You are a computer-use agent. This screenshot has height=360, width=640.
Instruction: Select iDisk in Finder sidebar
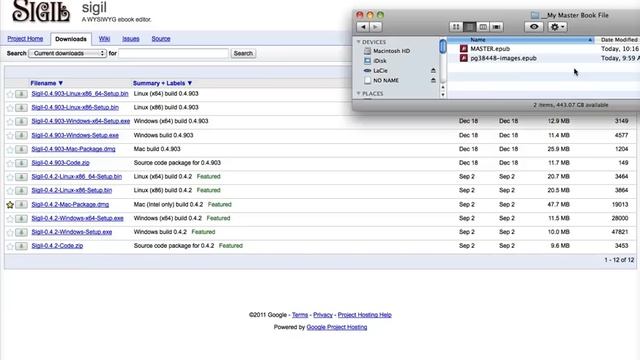tap(375, 61)
